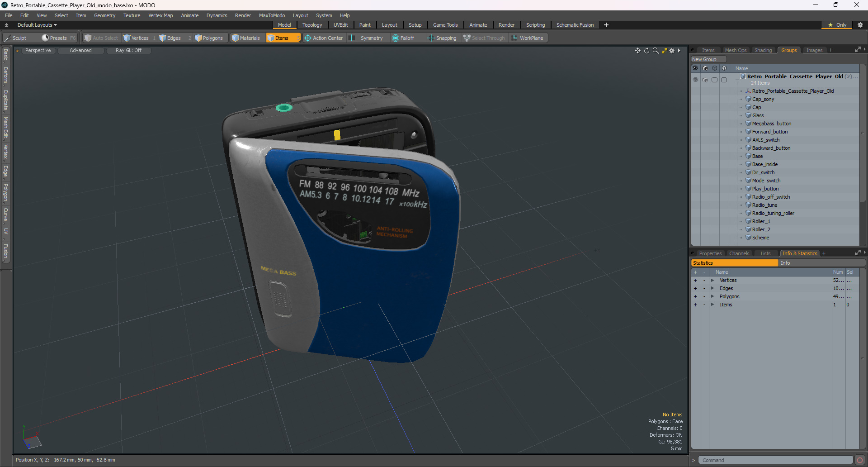Add a new tab beside Info & Statistics
The width and height of the screenshot is (868, 467).
point(824,253)
